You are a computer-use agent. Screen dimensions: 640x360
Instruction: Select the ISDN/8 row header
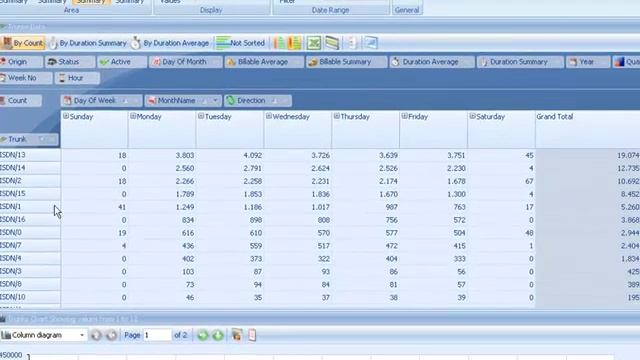[30, 284]
